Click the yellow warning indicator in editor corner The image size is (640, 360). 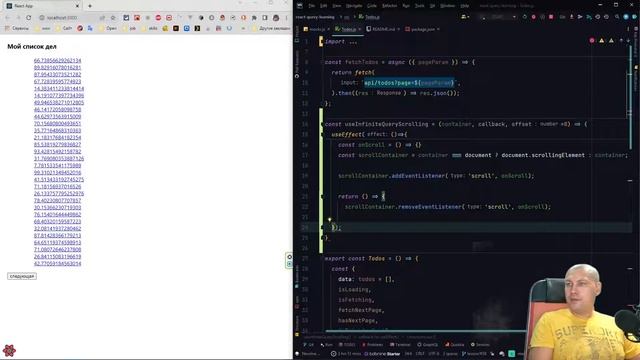pos(602,40)
